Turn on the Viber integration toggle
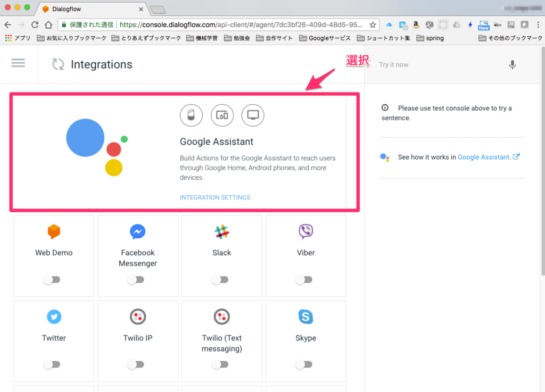This screenshot has height=392, width=545. coord(304,279)
